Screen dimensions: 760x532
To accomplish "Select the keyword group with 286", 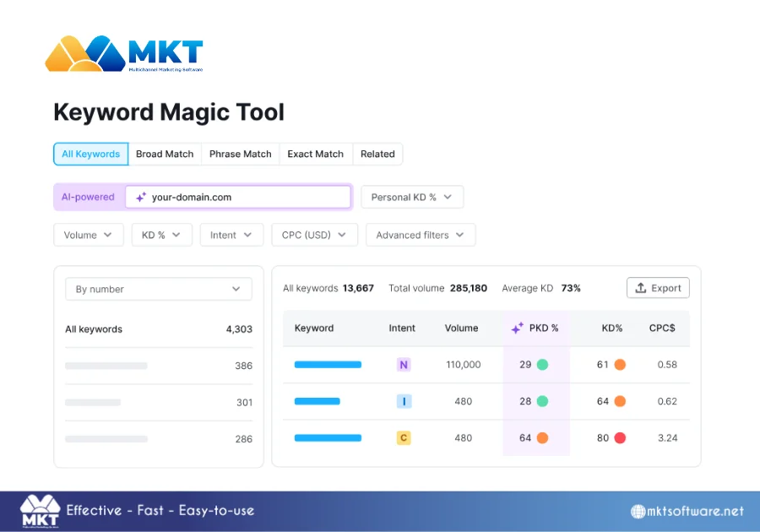I will point(159,439).
